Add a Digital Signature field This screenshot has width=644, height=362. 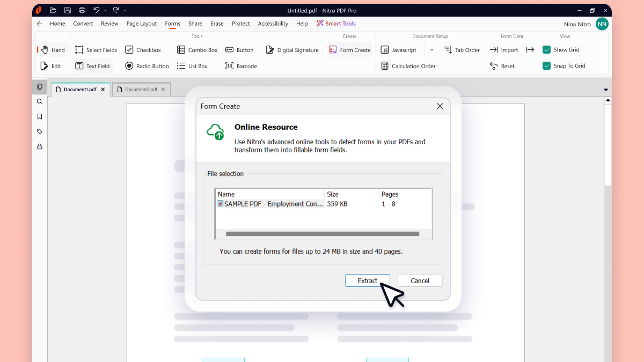(x=292, y=50)
